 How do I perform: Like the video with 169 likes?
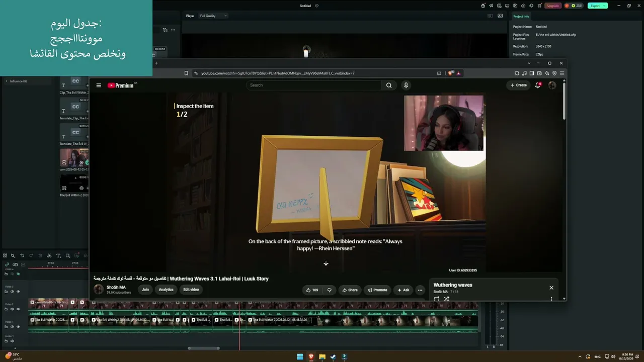tap(312, 290)
